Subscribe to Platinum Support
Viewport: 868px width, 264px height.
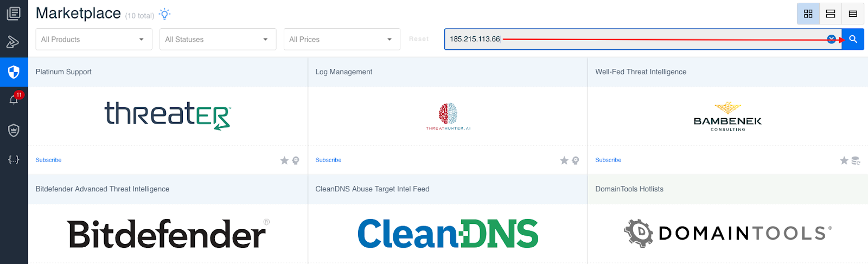(x=48, y=160)
